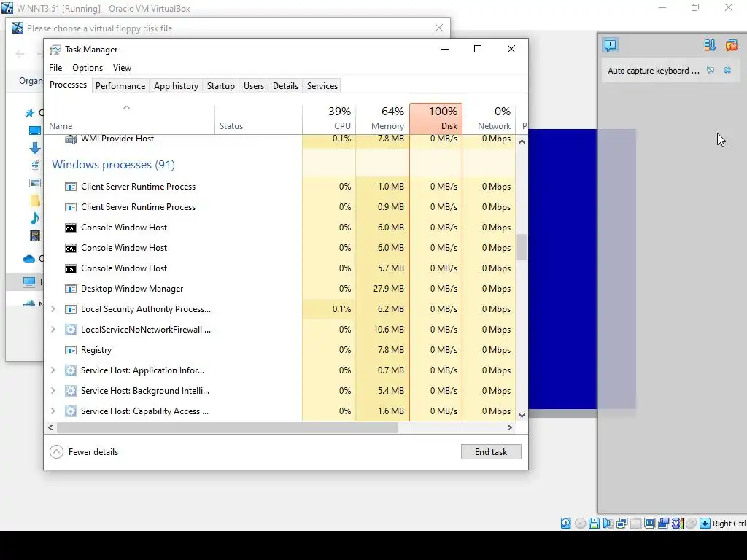
Task: Close the floppy disk file dialog
Action: pos(439,28)
